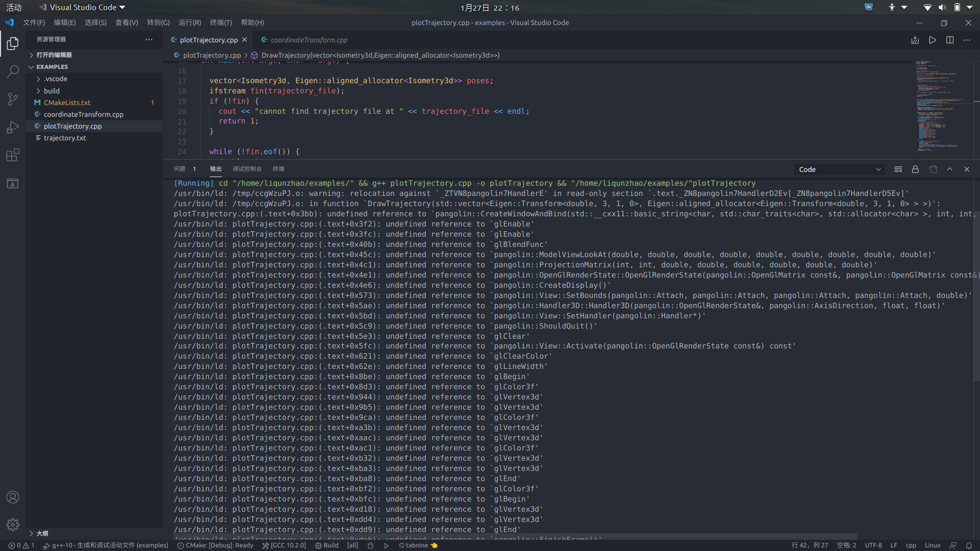The height and width of the screenshot is (551, 980).
Task: Open the Accounts menu icon
Action: [x=13, y=497]
